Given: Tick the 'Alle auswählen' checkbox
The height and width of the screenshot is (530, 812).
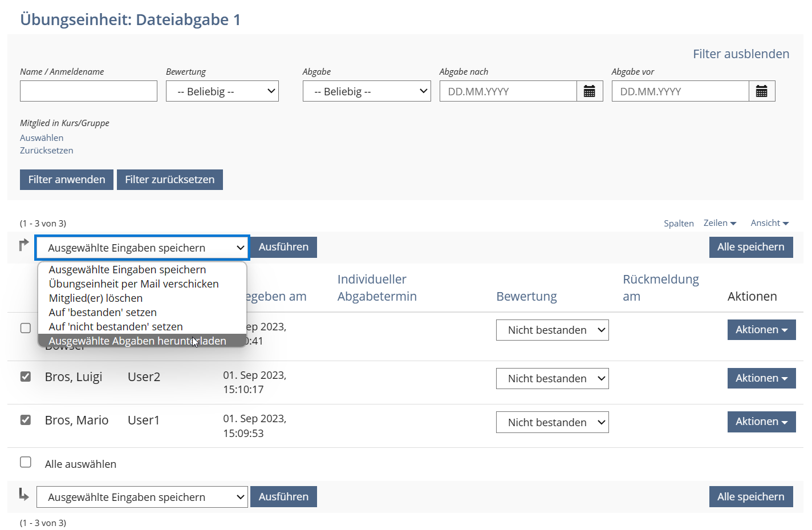Looking at the screenshot, I should [x=26, y=462].
